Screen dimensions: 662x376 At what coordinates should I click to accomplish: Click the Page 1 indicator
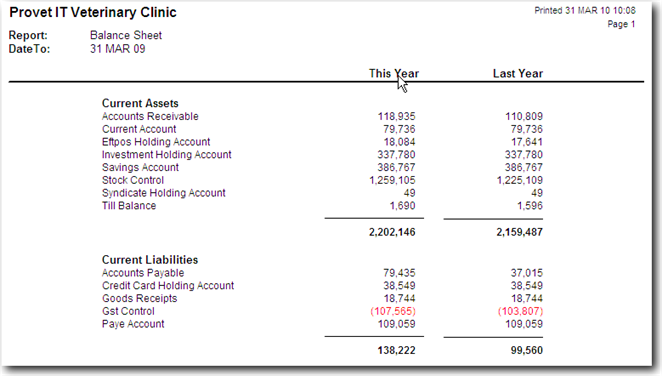[x=621, y=24]
